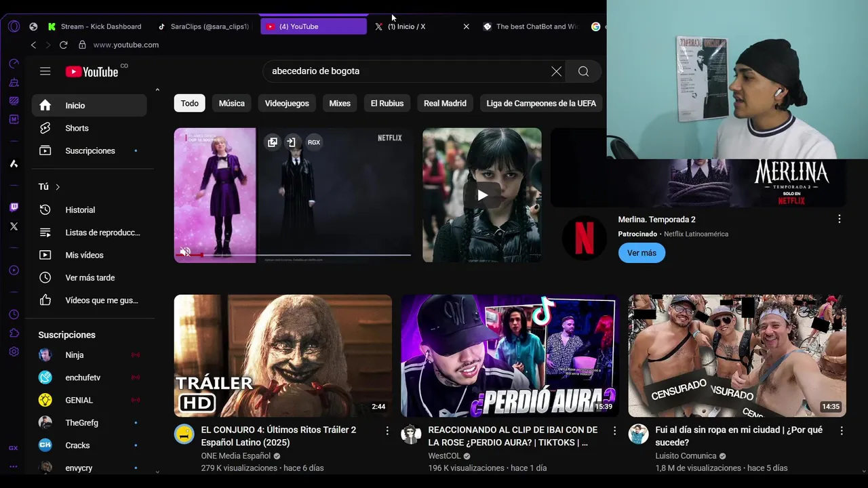This screenshot has height=488, width=868.
Task: Open Shorts in YouTube sidebar
Action: coord(89,128)
